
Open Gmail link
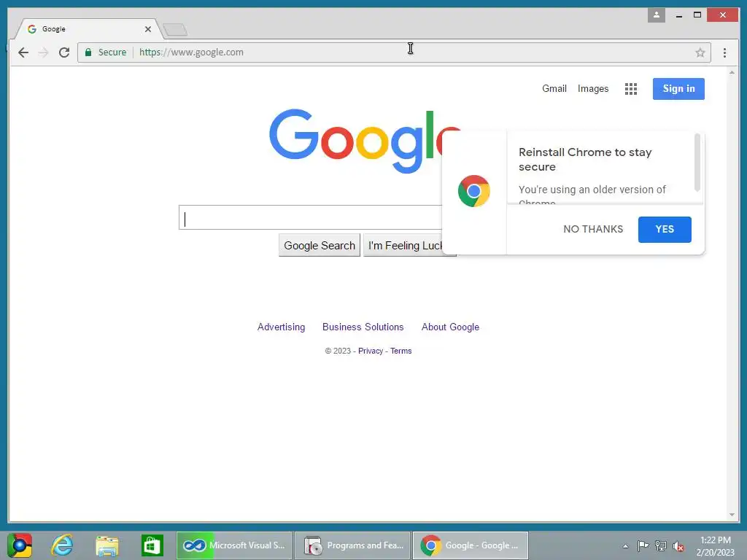554,88
